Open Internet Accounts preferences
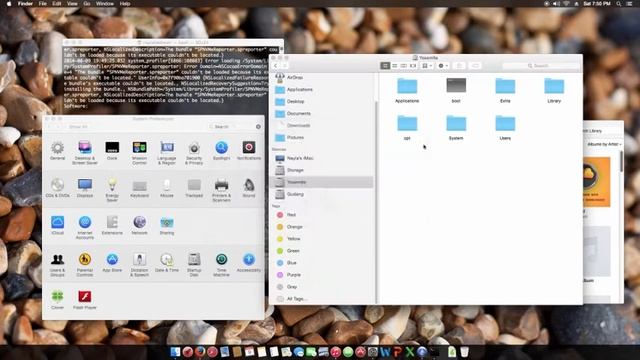Viewport: 640px width, 360px height. pyautogui.click(x=85, y=227)
